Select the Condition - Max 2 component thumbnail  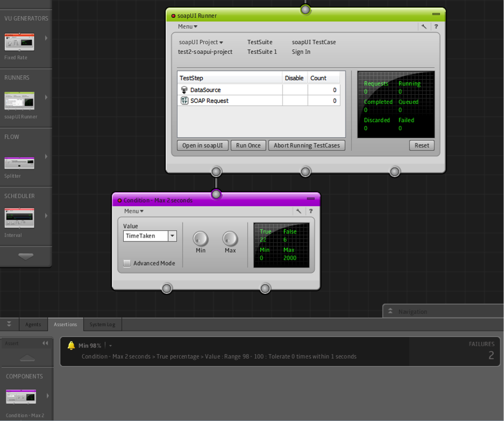tap(21, 396)
